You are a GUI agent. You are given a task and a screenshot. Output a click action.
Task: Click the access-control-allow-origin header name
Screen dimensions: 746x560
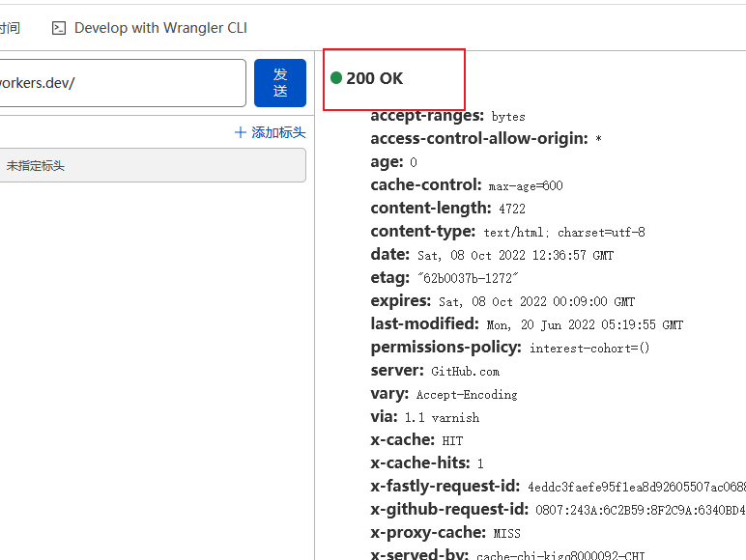pyautogui.click(x=479, y=138)
